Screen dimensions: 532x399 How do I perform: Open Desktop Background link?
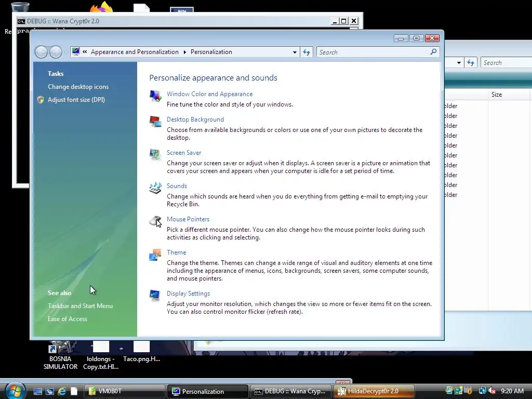click(195, 119)
